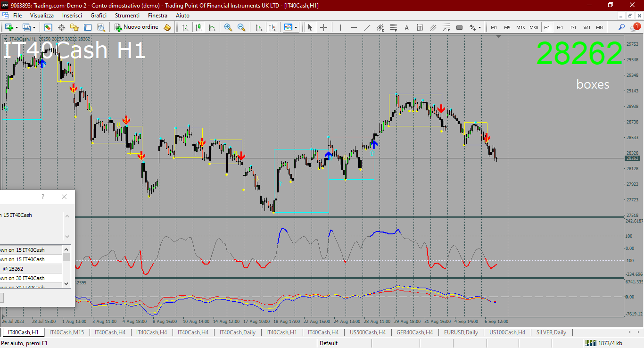The image size is (644, 348).
Task: Draw a vertical line
Action: 340,27
